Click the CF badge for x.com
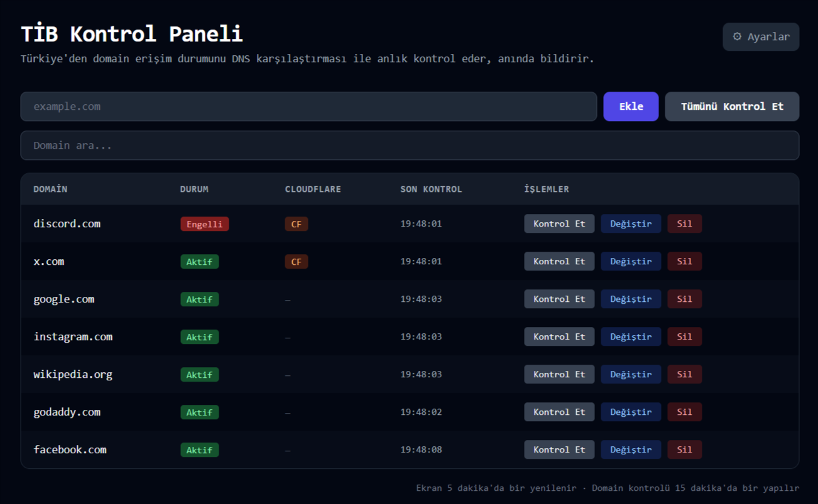Screen dimensions: 818x504 [x=296, y=262]
